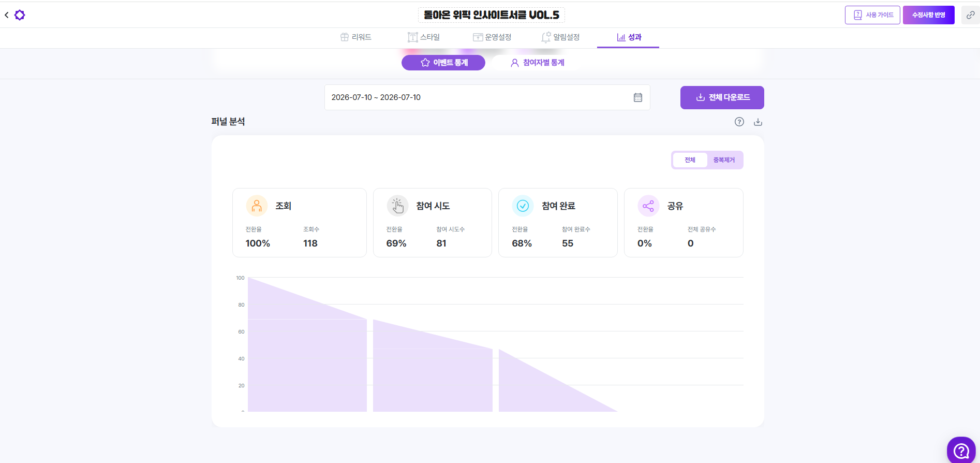980x463 pixels.
Task: Click the y-axis label 100
Action: pyautogui.click(x=240, y=278)
